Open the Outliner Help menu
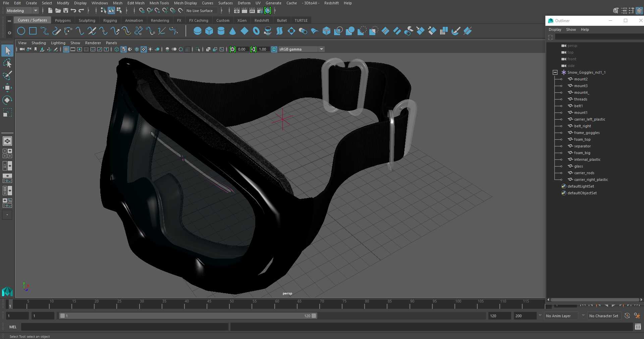Viewport: 644px width, 339px height. [585, 29]
